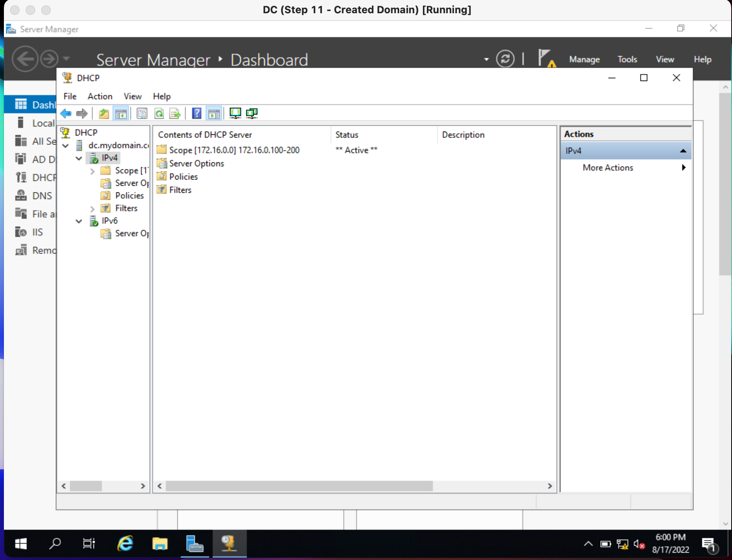Collapse the IPv4 Actions section arrow
Viewport: 732px width, 560px height.
pyautogui.click(x=683, y=151)
